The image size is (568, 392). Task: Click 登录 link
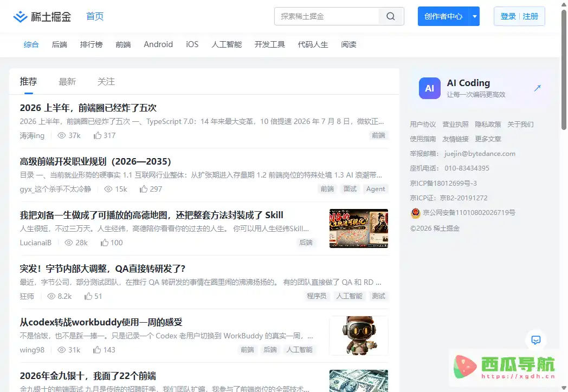(x=508, y=16)
